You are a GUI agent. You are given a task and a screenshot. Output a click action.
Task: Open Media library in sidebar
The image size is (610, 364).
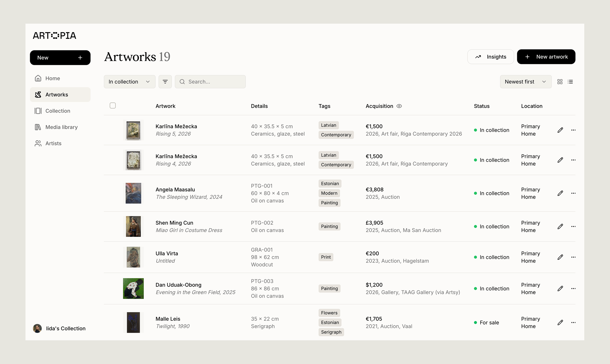[60, 127]
